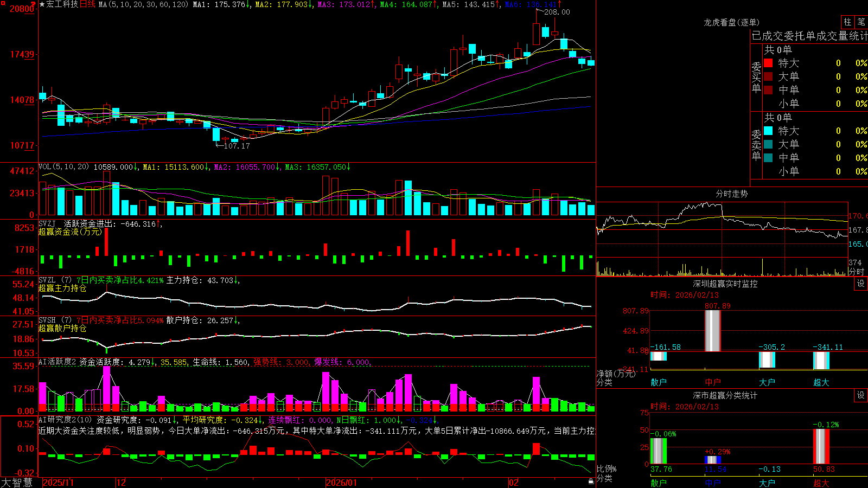Click the 爆发线: 6.000 label

click(342, 362)
